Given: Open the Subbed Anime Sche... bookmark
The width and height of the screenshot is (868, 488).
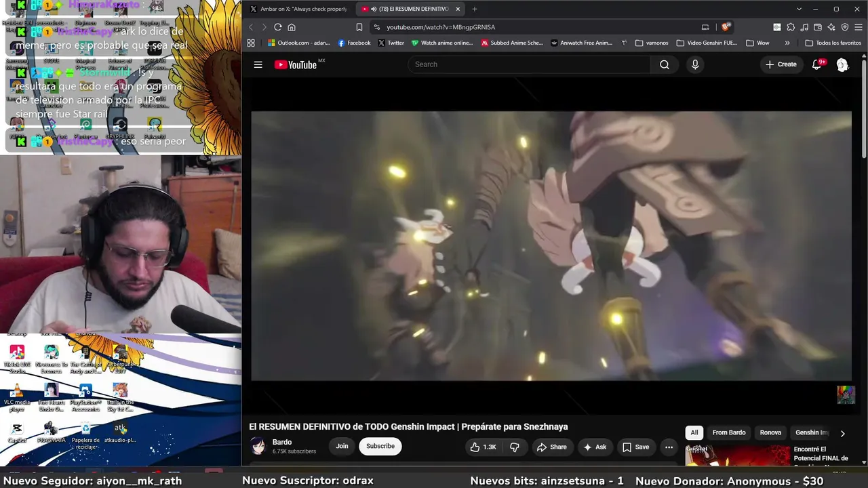Looking at the screenshot, I should pos(512,43).
